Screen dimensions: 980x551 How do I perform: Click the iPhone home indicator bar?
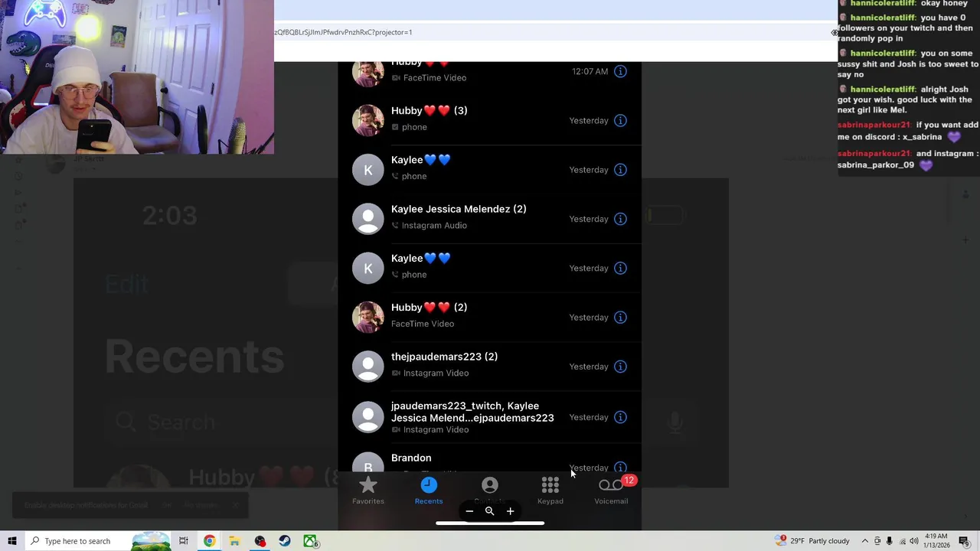[x=490, y=523]
